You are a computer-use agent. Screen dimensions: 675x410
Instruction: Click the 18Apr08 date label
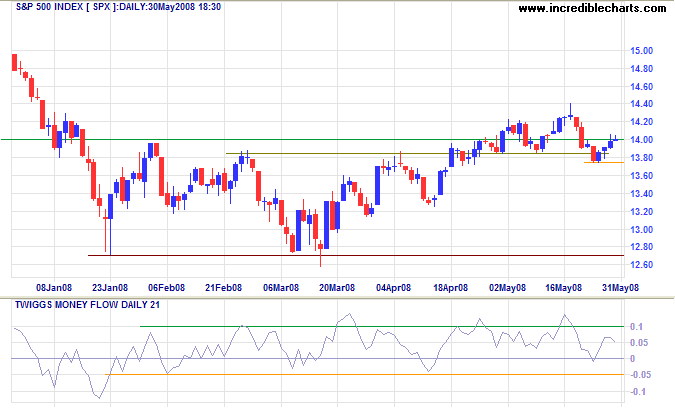(x=450, y=288)
